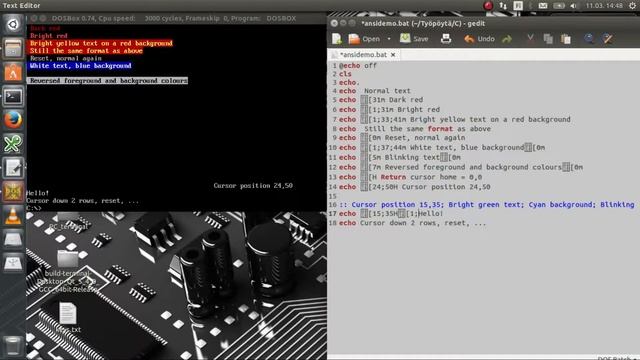640x360 pixels.
Task: Click the 'C:\>' prompt in DOSBox
Action: tap(33, 208)
